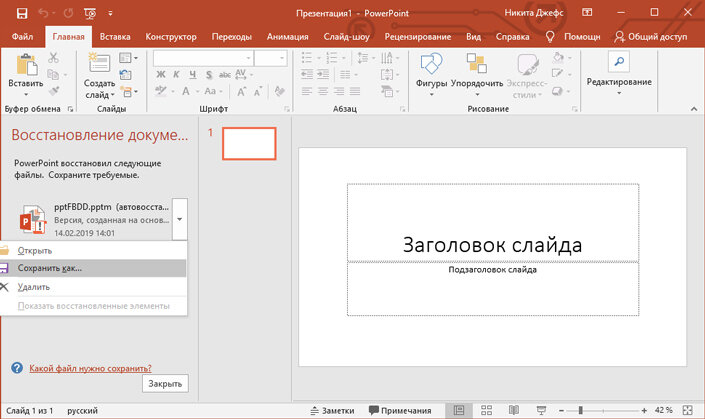The width and height of the screenshot is (705, 419).
Task: Switch to the Конструктор tab
Action: [171, 37]
